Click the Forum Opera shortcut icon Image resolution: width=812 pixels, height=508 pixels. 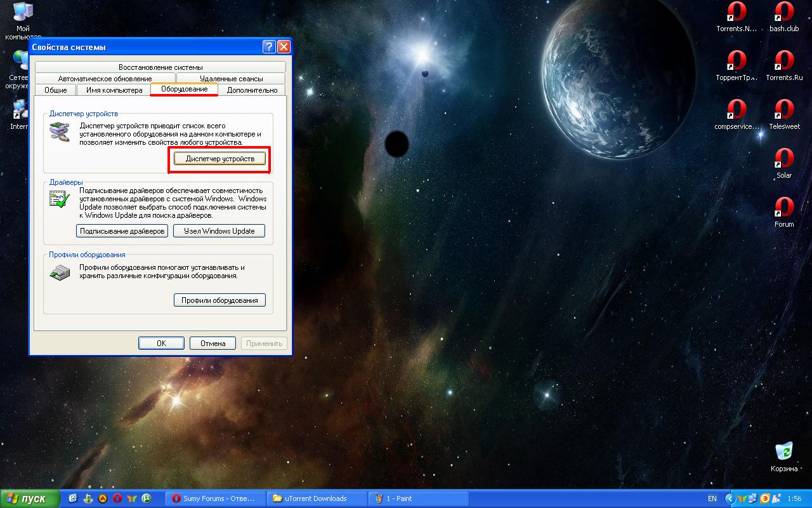pos(784,208)
